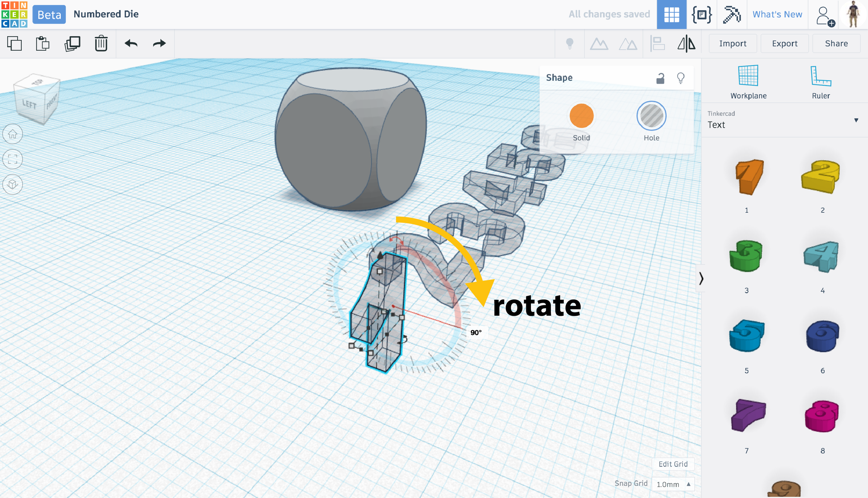This screenshot has height=498, width=868.
Task: Undo the last action
Action: pos(131,44)
